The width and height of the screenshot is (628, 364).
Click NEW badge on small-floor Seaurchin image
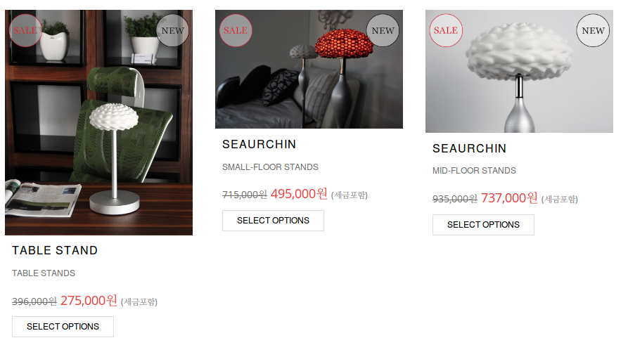(x=383, y=30)
